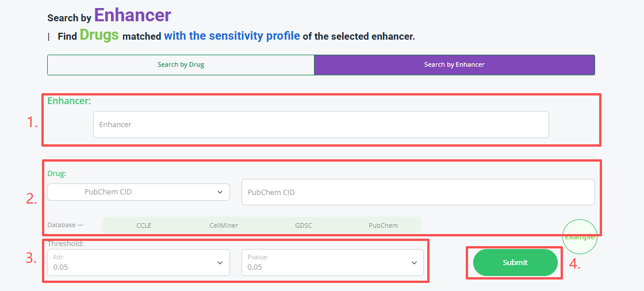Toggle the GDSC database option

304,225
